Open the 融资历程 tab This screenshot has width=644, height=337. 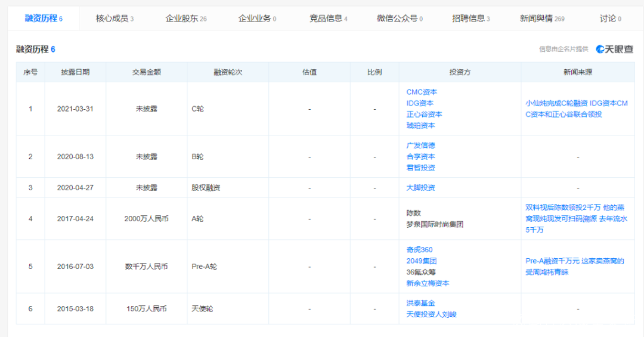(x=44, y=18)
